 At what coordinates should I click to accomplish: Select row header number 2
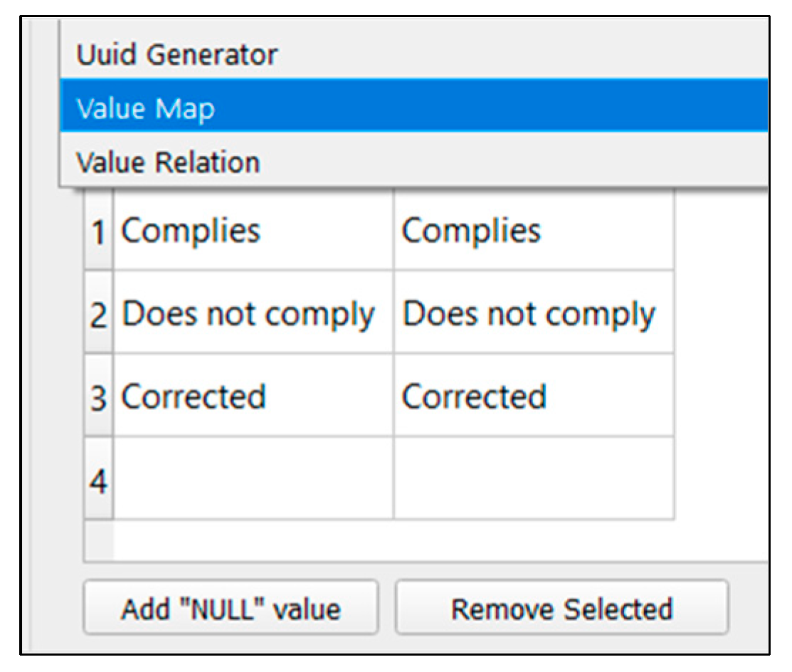click(x=99, y=315)
